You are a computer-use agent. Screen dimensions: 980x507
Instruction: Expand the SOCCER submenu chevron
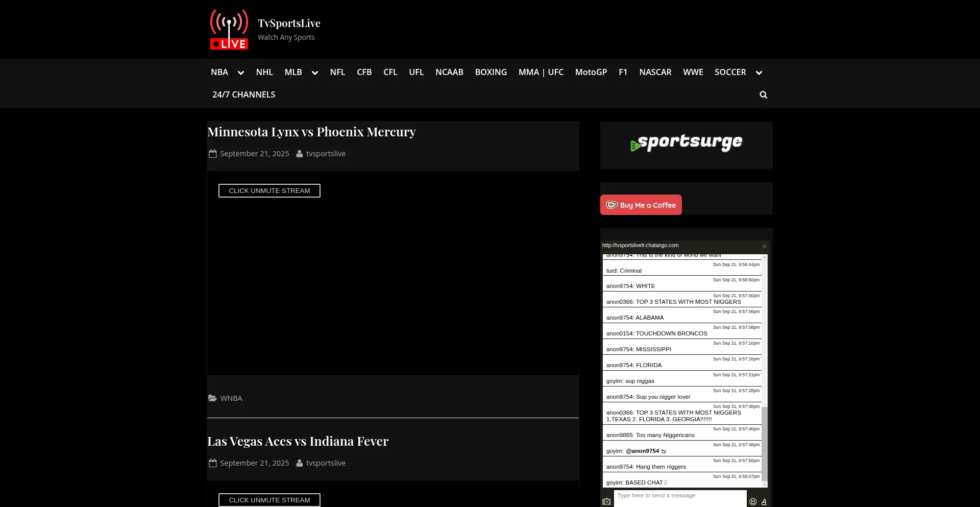(759, 73)
